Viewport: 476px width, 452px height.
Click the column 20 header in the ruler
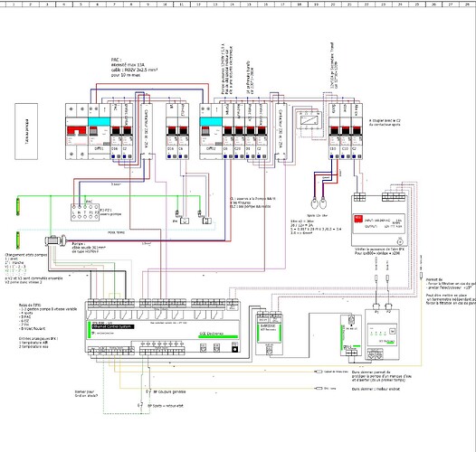pos(333,5)
